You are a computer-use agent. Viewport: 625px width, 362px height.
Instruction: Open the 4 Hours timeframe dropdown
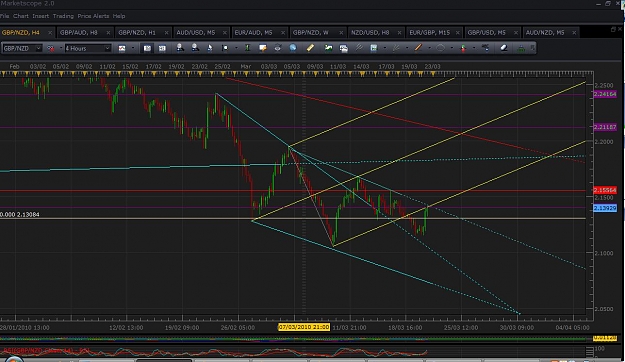[88, 48]
